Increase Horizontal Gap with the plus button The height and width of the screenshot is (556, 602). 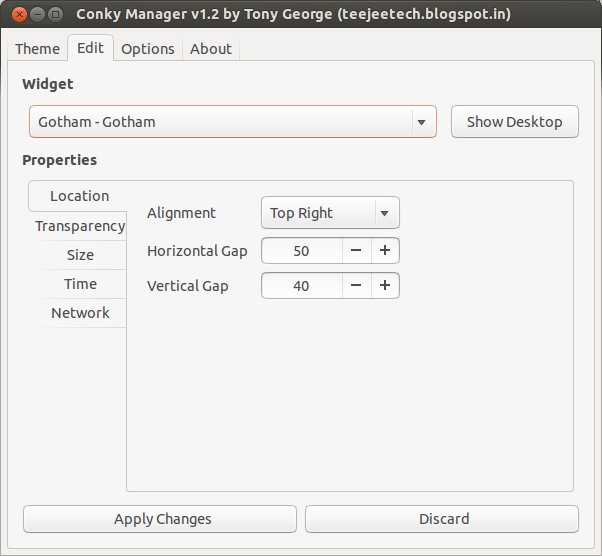pos(384,250)
